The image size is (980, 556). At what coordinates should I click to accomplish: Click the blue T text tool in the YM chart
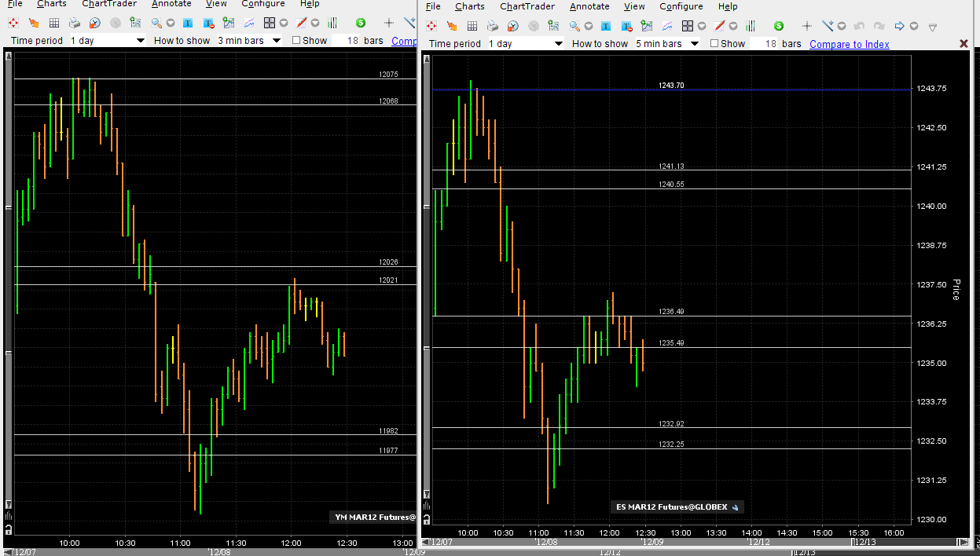tap(189, 23)
